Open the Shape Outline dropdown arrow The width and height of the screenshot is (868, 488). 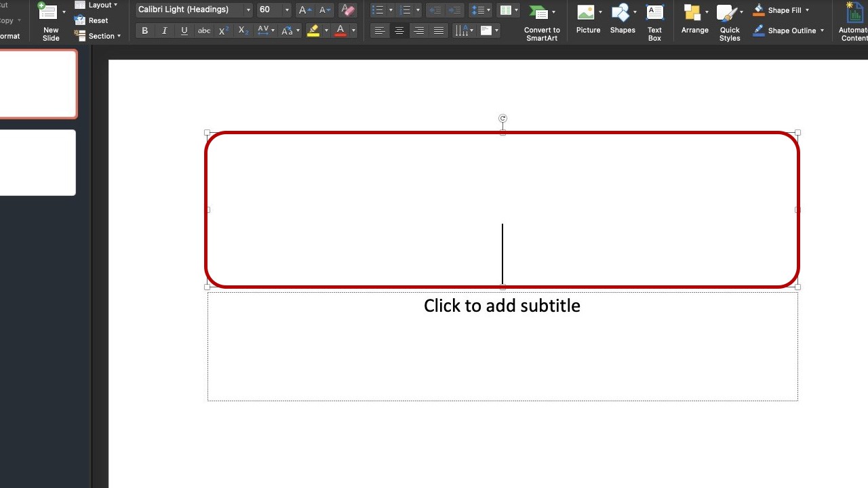click(822, 30)
